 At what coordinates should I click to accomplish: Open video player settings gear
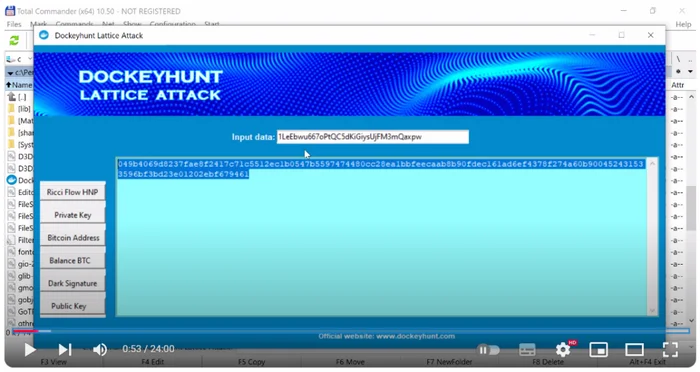pyautogui.click(x=563, y=349)
